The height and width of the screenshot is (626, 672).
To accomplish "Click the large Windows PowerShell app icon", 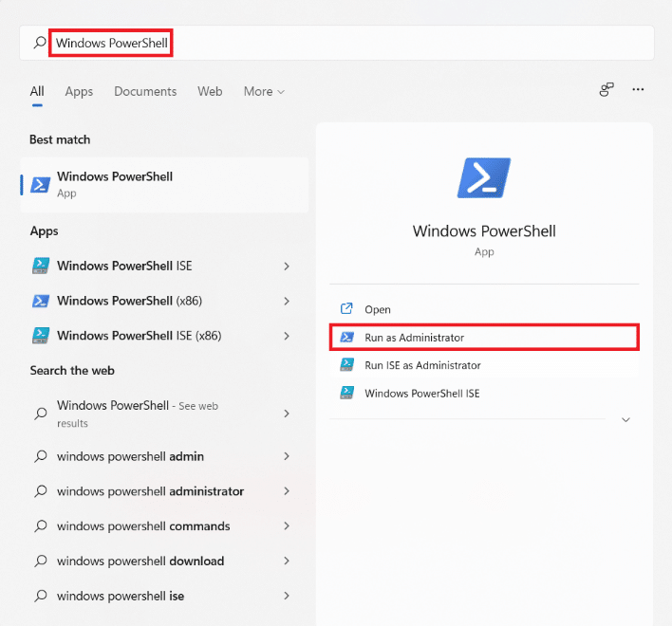I will coord(484,177).
